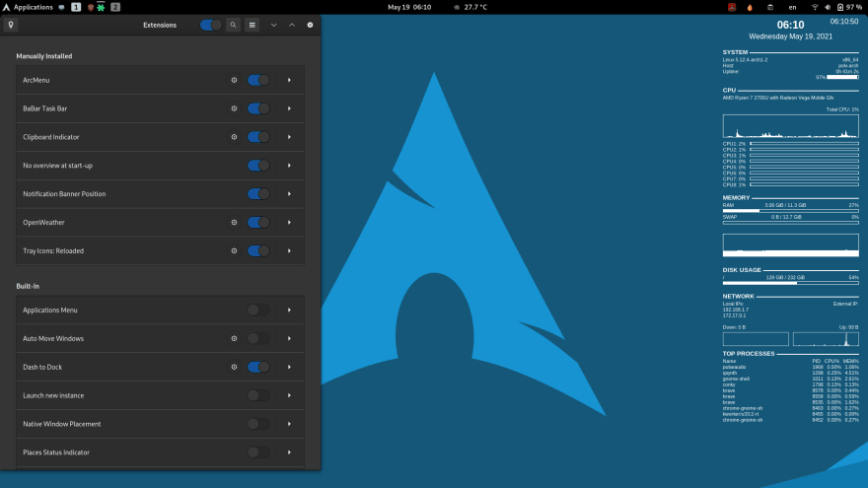Open OpenWeather settings gear
Screen dimensions: 868x488
(x=234, y=223)
